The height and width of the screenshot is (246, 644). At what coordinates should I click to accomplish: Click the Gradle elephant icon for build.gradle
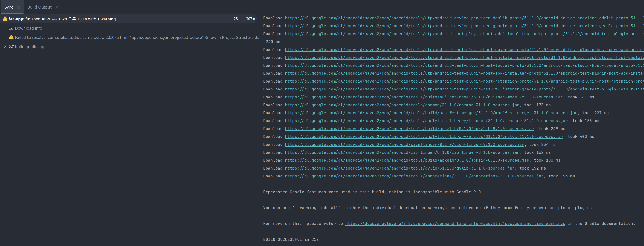pos(11,47)
